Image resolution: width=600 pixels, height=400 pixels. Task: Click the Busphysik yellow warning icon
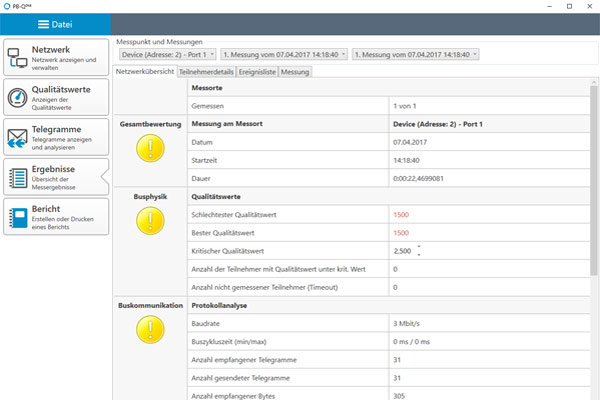click(x=150, y=221)
